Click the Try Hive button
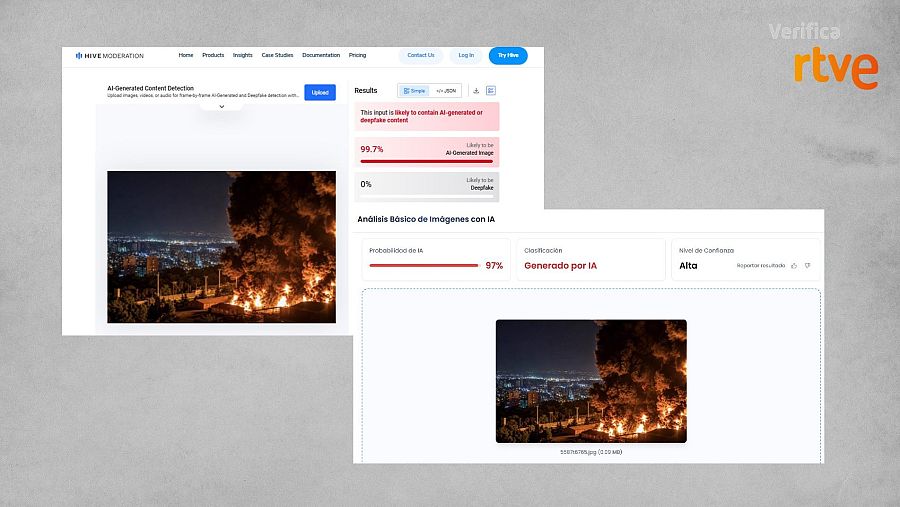 point(508,56)
